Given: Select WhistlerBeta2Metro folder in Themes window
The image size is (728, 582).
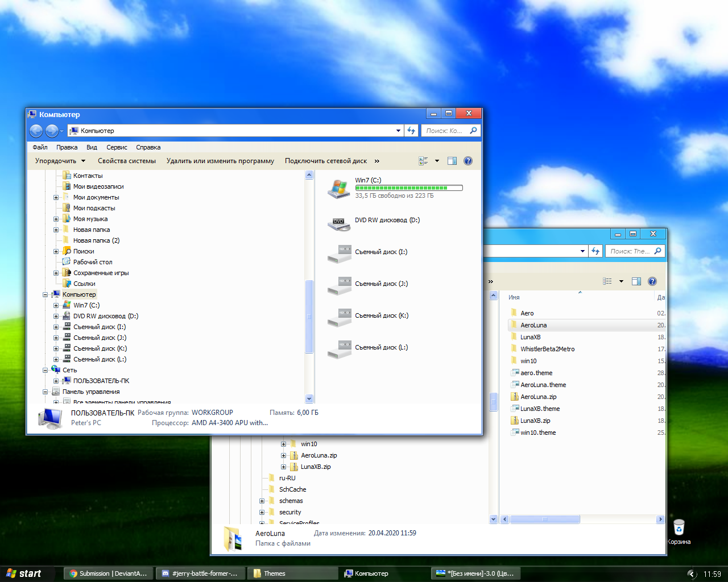Looking at the screenshot, I should coord(547,349).
